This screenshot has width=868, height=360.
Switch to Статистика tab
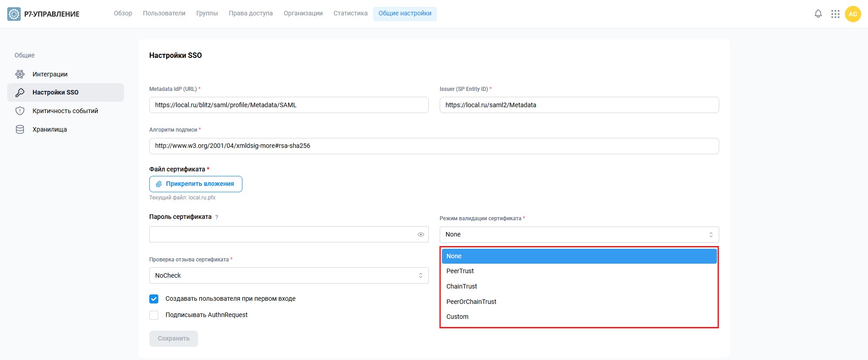point(351,14)
